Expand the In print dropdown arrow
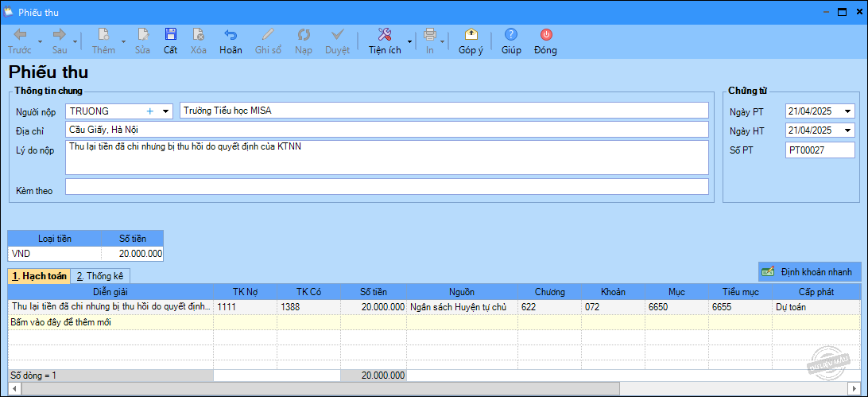 tap(442, 41)
